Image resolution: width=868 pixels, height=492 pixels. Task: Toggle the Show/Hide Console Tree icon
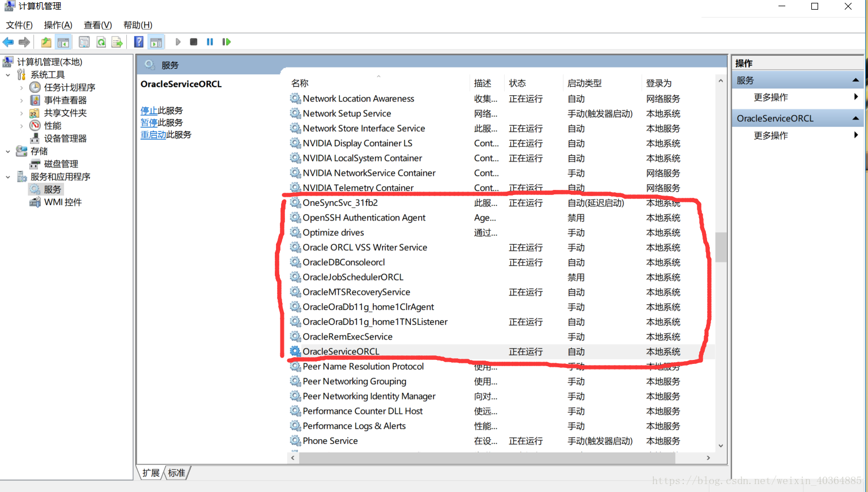point(63,42)
